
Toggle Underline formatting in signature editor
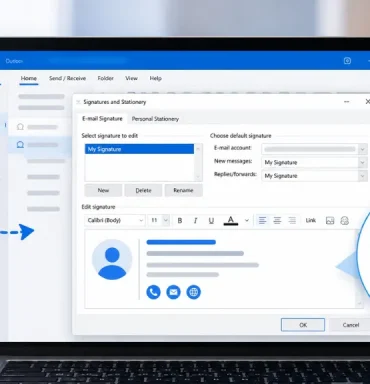pyautogui.click(x=211, y=220)
